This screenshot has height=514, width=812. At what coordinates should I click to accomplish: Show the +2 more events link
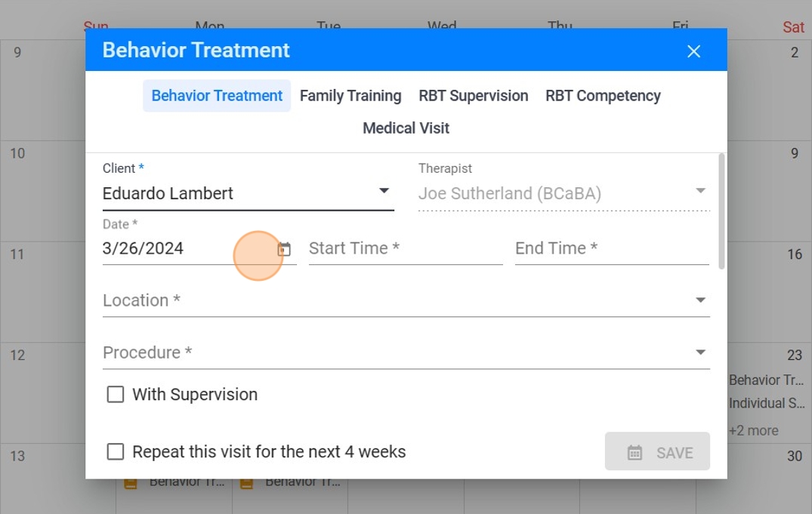tap(753, 431)
